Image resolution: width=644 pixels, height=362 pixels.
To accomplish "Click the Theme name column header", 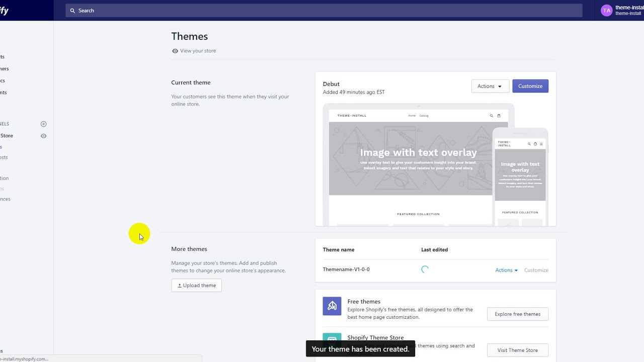I will click(339, 249).
